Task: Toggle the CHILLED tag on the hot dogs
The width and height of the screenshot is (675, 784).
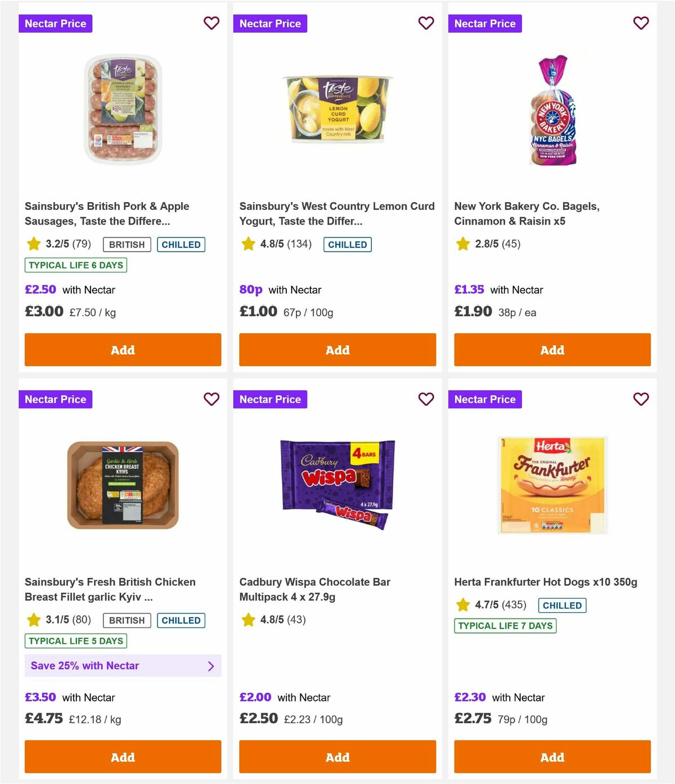Action: pyautogui.click(x=562, y=606)
